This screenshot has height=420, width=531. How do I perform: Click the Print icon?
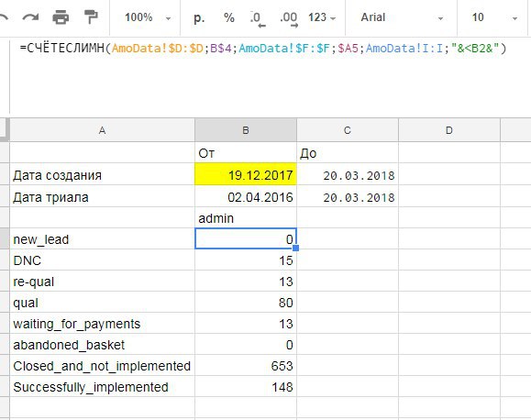click(x=61, y=17)
